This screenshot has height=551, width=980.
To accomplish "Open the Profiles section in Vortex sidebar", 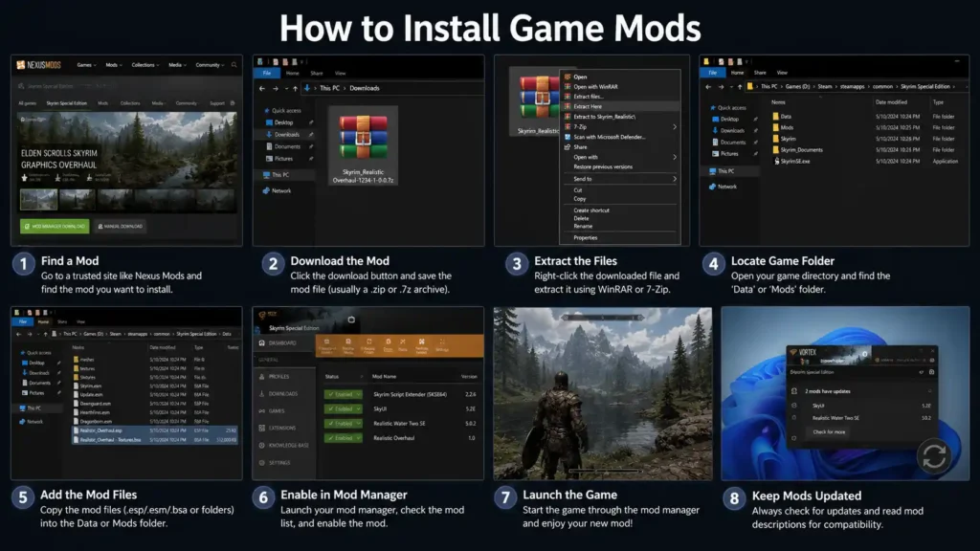I will pyautogui.click(x=275, y=377).
